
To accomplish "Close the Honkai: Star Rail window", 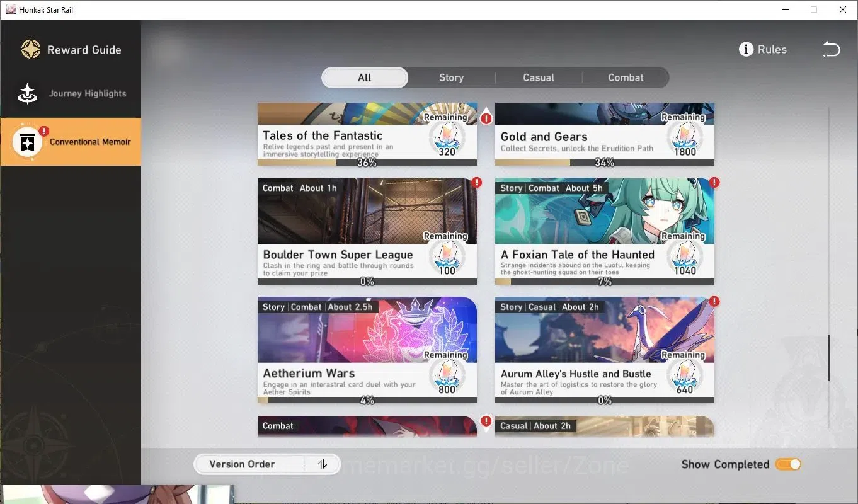I will click(x=843, y=9).
